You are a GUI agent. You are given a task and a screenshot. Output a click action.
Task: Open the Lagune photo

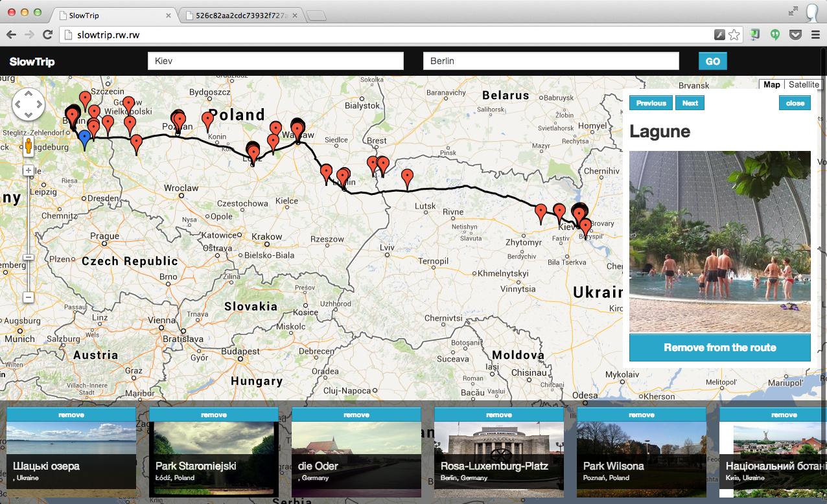(720, 242)
